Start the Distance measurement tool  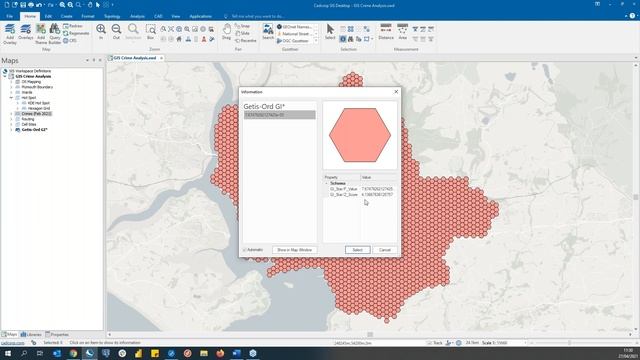pos(386,31)
